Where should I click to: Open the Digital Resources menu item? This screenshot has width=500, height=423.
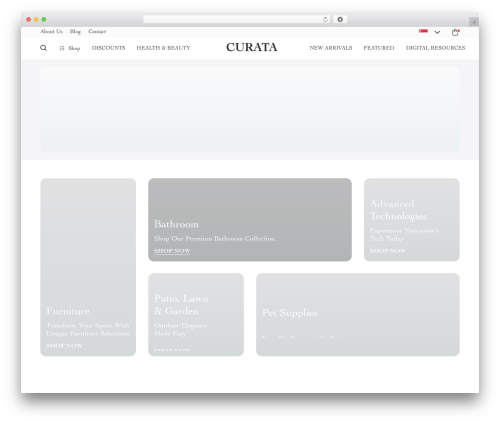click(435, 48)
